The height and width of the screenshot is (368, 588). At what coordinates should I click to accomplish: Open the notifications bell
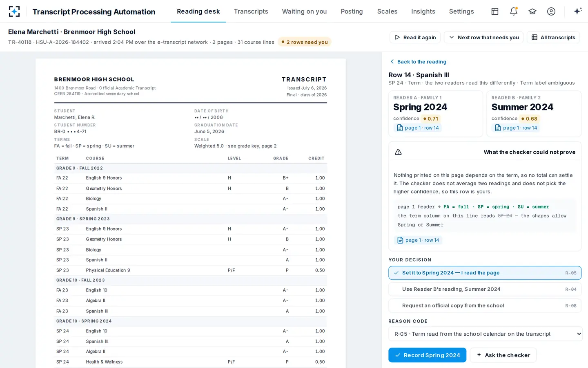(x=514, y=11)
